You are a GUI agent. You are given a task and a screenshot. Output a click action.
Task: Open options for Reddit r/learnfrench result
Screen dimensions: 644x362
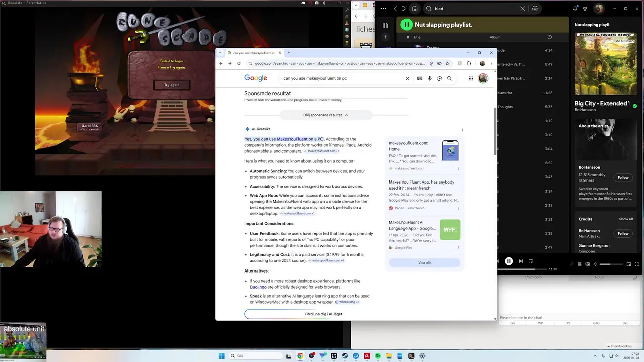458,208
